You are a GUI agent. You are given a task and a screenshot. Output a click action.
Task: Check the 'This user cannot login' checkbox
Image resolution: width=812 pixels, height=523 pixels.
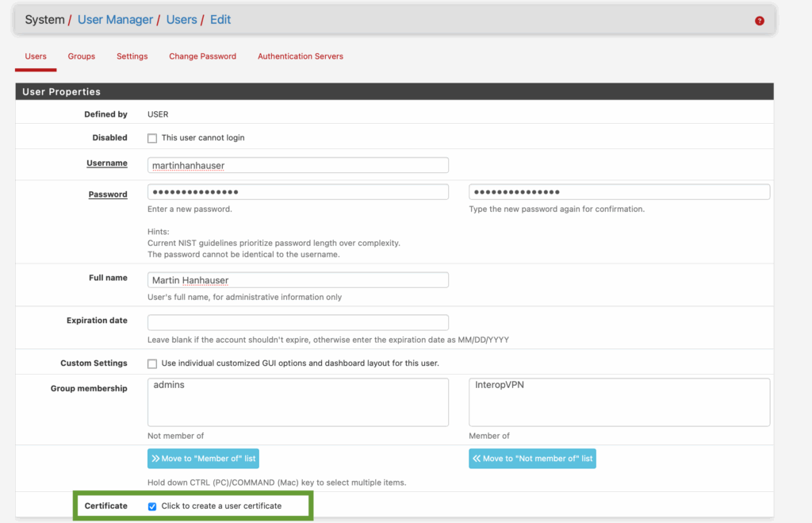pyautogui.click(x=152, y=138)
